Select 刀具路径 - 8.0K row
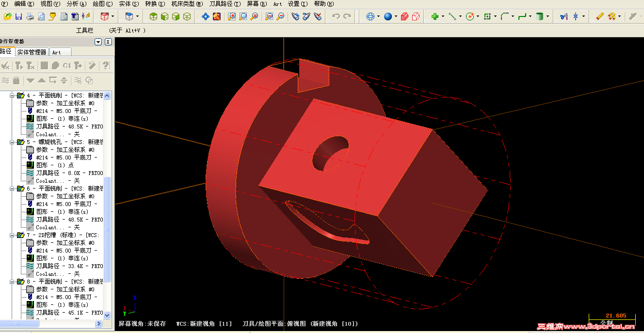This screenshot has width=644, height=333. [65, 173]
